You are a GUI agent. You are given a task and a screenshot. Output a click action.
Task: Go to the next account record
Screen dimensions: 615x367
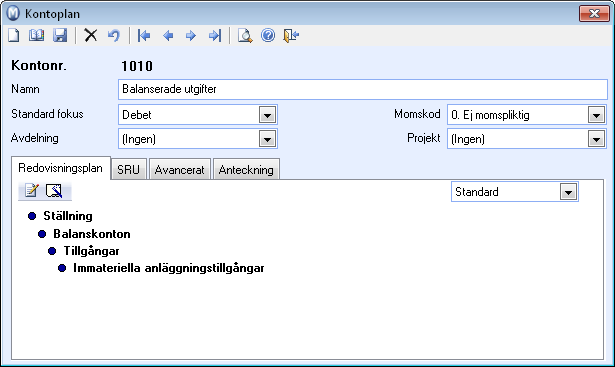191,36
